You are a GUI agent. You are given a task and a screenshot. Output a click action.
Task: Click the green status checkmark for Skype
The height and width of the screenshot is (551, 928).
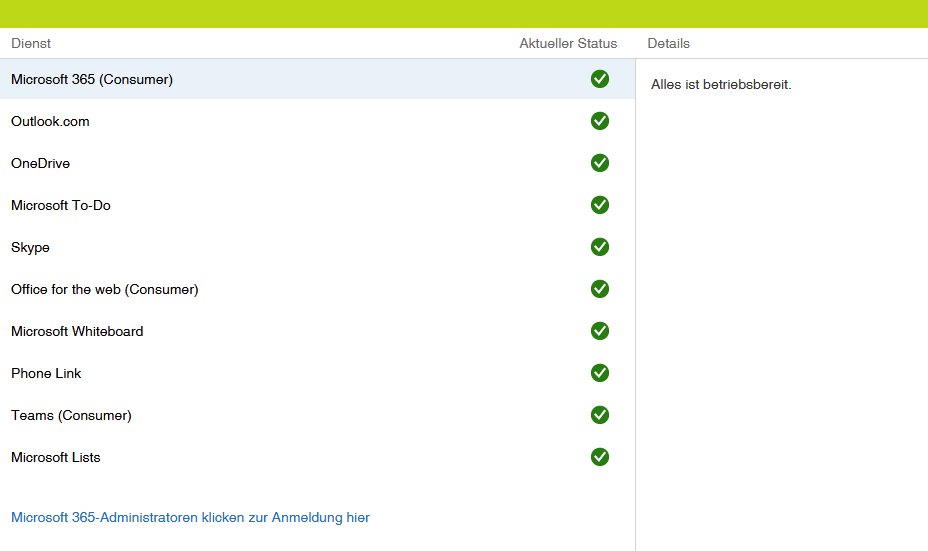click(600, 247)
